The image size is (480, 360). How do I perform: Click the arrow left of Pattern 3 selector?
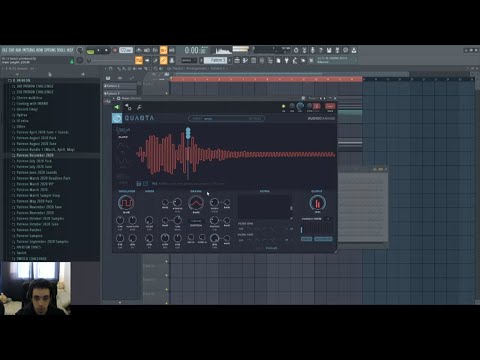201,60
